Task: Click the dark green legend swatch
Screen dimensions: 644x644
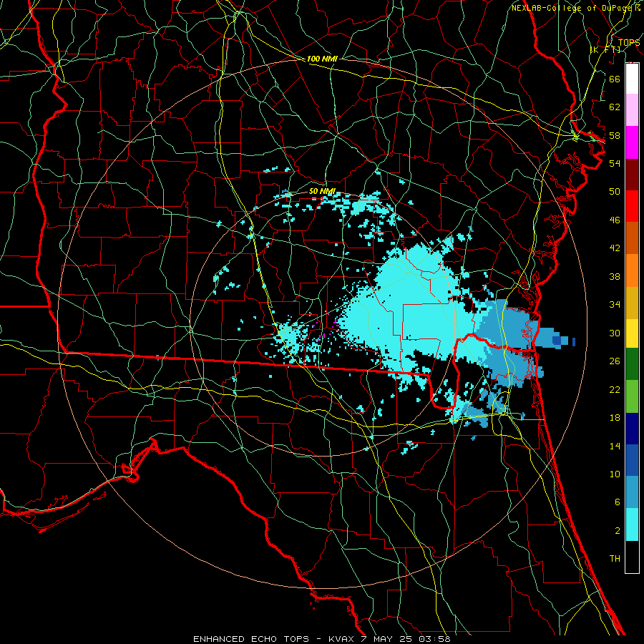Action: (x=632, y=364)
